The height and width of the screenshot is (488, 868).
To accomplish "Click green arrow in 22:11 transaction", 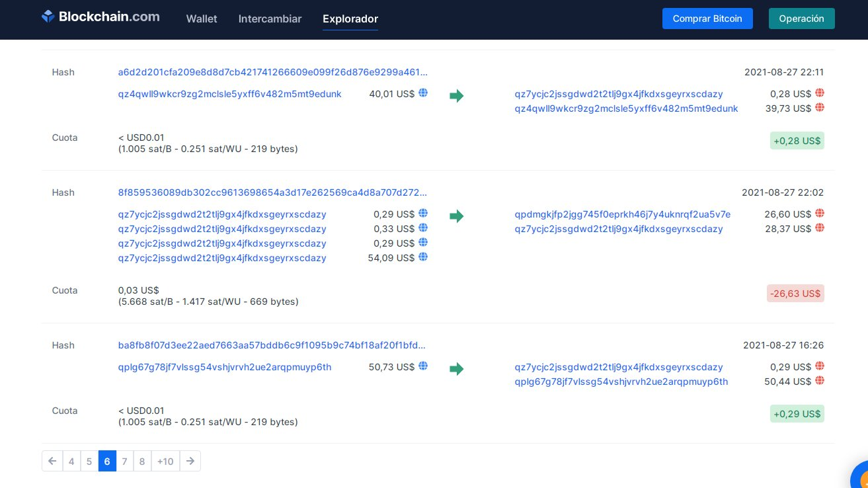I will point(456,96).
